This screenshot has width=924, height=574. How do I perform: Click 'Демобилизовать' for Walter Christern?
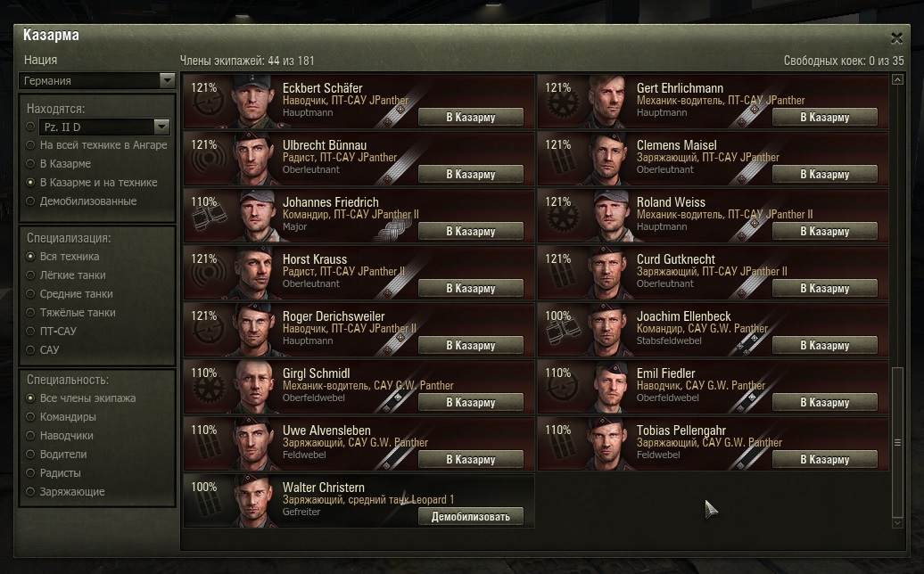(470, 516)
